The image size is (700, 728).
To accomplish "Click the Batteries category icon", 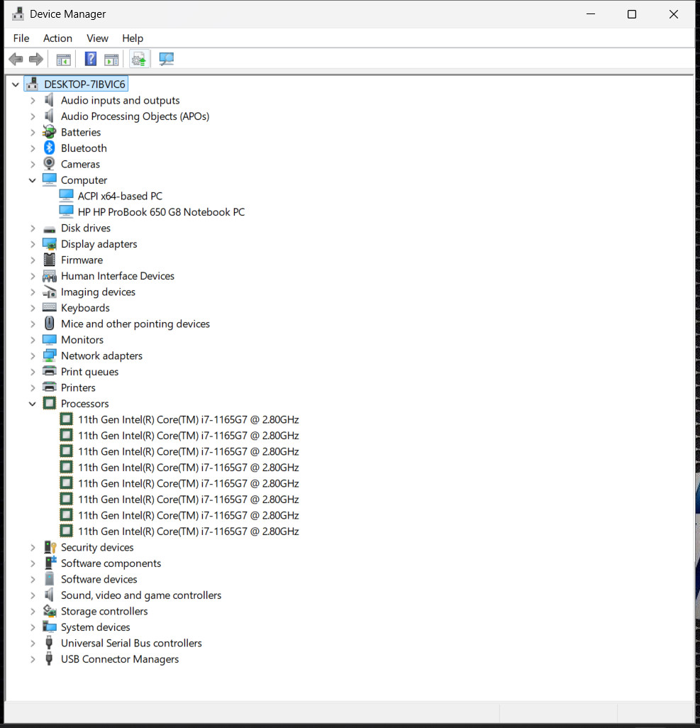I will click(49, 132).
